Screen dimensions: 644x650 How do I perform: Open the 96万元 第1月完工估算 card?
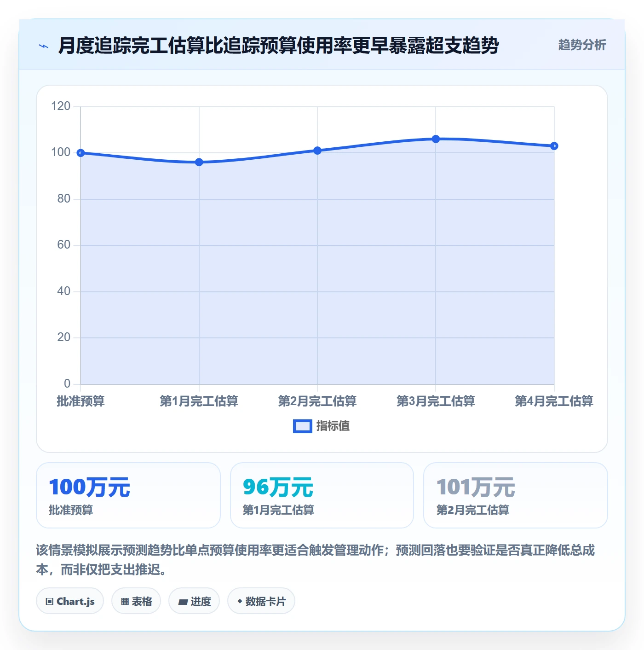click(x=322, y=495)
